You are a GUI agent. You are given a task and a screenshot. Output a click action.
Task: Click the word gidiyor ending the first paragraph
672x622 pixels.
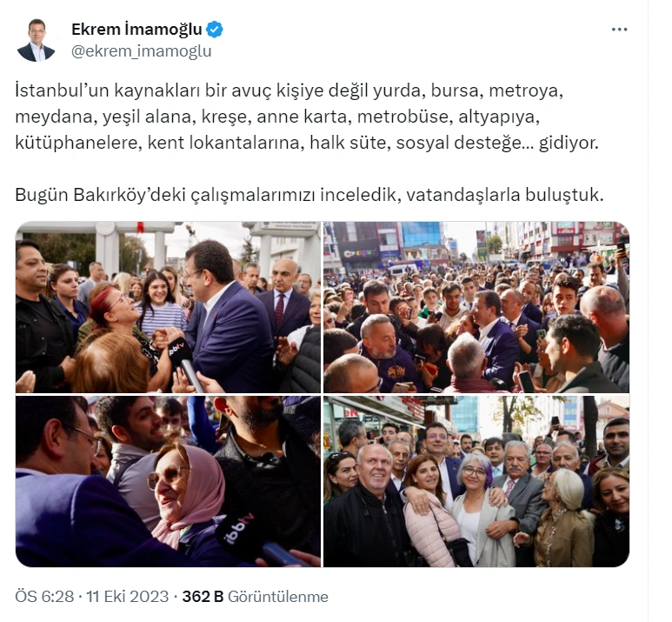569,143
